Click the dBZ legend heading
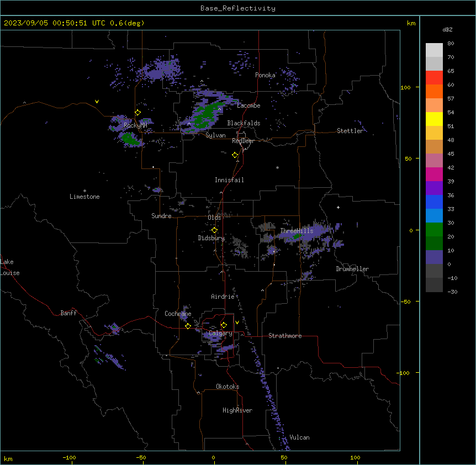 (x=447, y=29)
